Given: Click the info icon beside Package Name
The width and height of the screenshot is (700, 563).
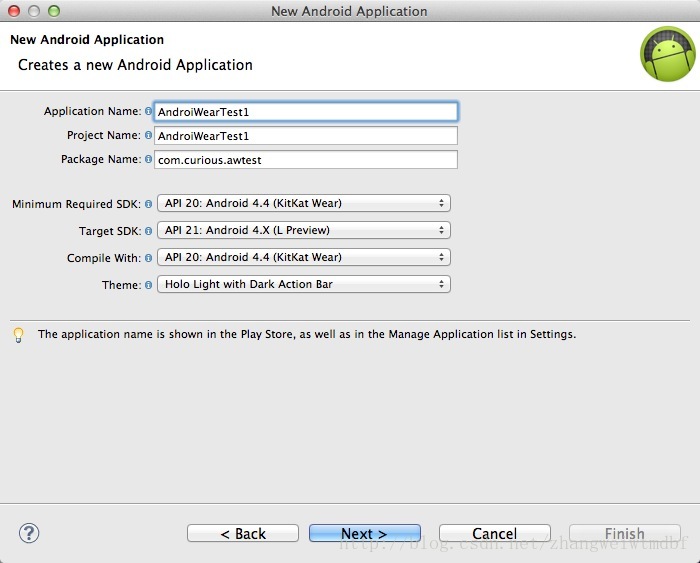Looking at the screenshot, I should click(148, 159).
